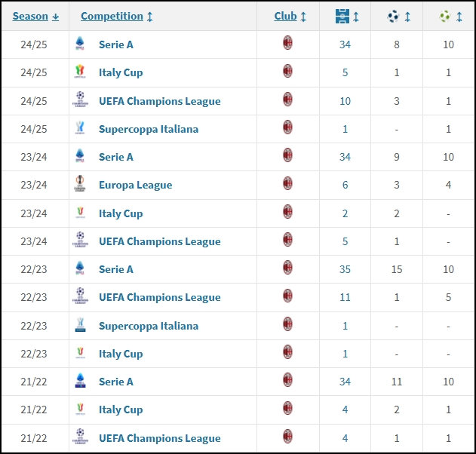This screenshot has width=476, height=454.
Task: Click 24/25 Italy Cup trophy logo
Action: (80, 72)
